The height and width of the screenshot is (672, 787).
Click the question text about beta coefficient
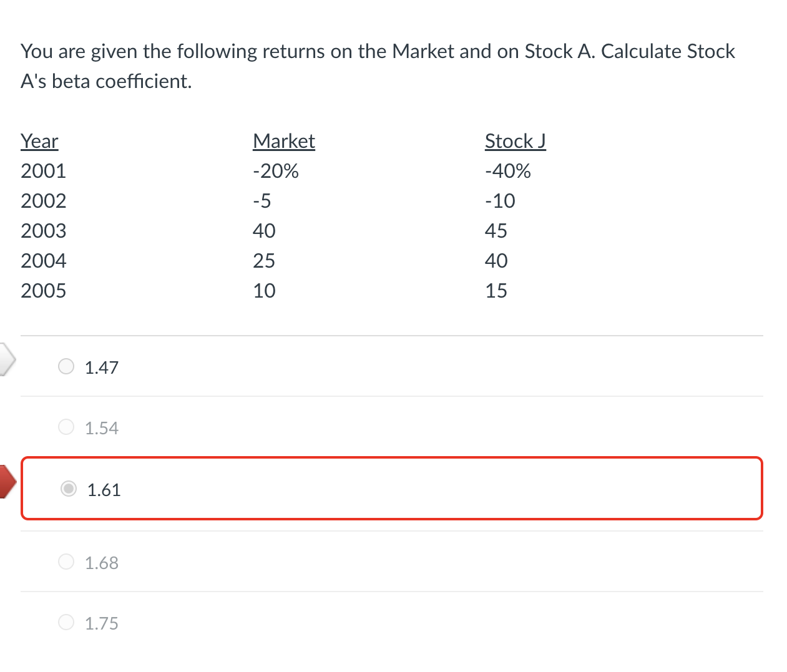378,66
